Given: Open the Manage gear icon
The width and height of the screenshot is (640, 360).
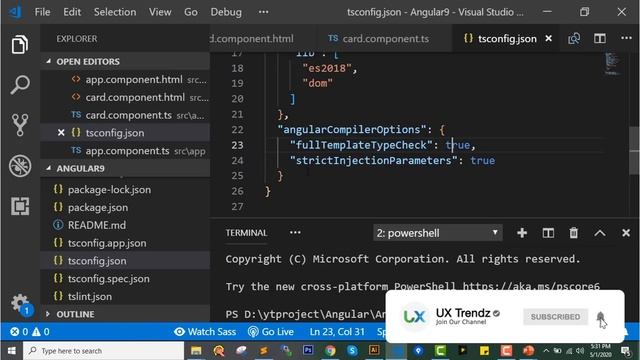Looking at the screenshot, I should point(20,304).
